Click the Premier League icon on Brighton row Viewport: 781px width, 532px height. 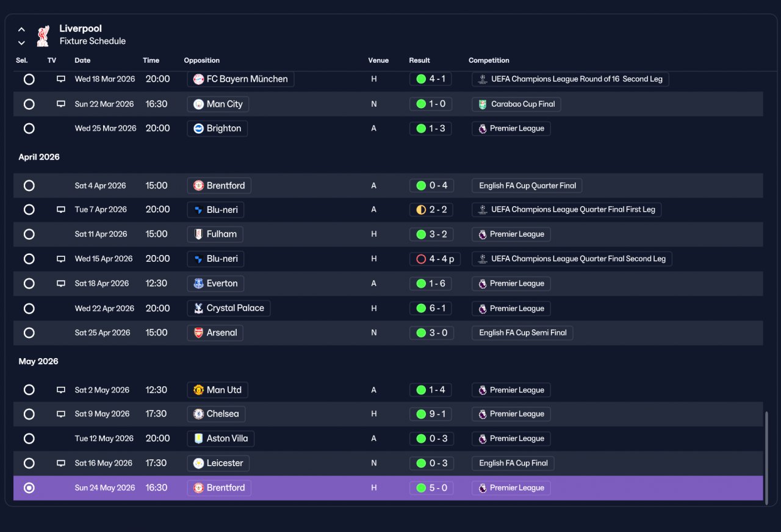pos(483,129)
